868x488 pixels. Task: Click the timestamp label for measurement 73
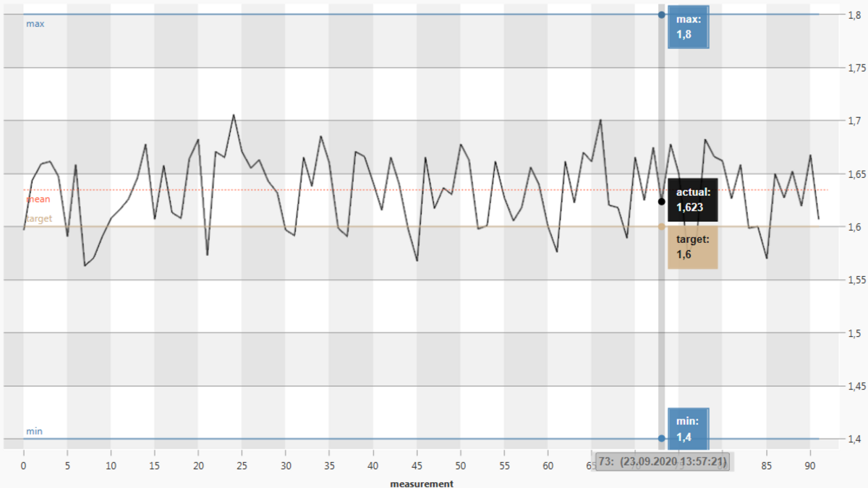point(663,461)
